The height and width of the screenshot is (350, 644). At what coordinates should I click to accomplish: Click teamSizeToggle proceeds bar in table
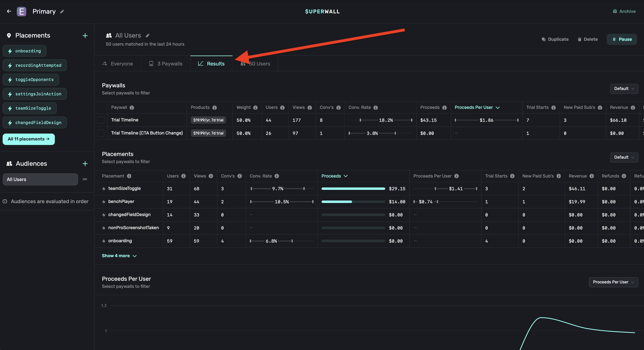point(353,189)
